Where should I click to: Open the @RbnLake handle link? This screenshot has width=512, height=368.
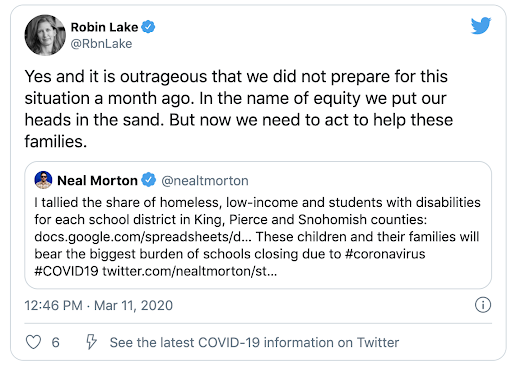(x=101, y=44)
